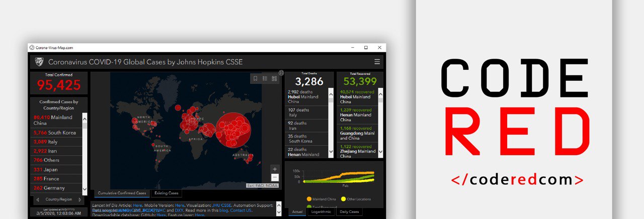Select '3,089 Italy' row
The width and height of the screenshot is (644, 219).
coord(57,142)
